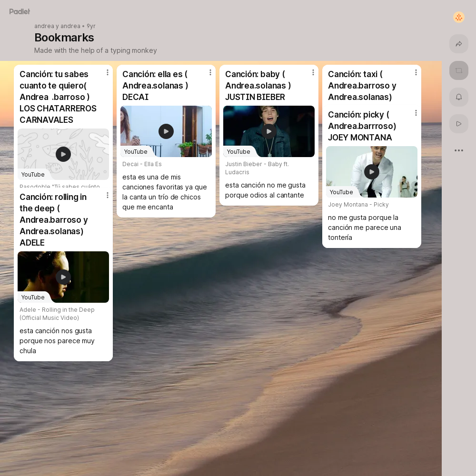This screenshot has width=476, height=476.
Task: Select post title 'Canción: rolling in the deep' ADELE
Action: [54, 220]
